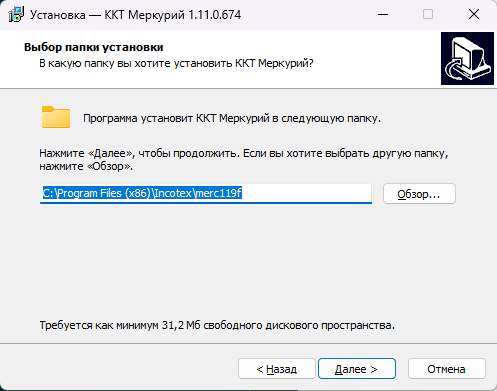Click the heading 'Выбор папки установки'
The image size is (497, 391).
coord(94,47)
